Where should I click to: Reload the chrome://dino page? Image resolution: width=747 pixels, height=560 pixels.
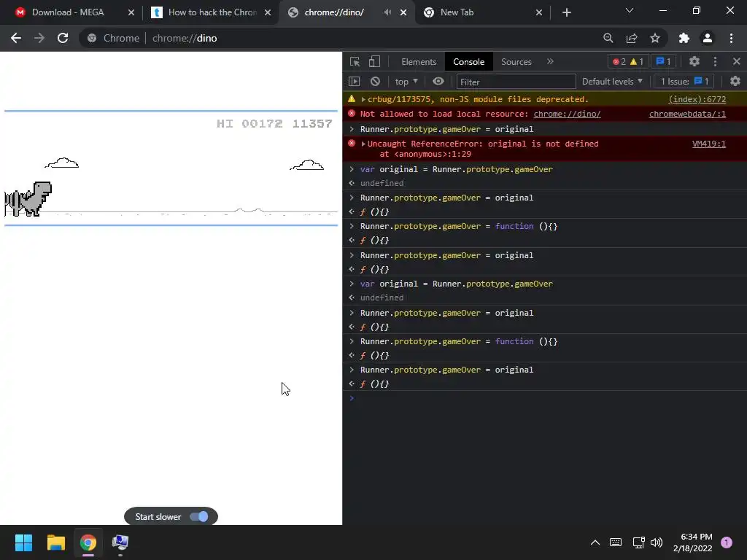(63, 38)
